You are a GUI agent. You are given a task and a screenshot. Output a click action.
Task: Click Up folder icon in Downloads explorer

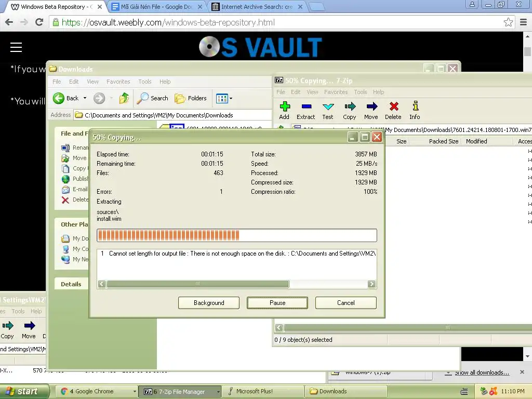124,98
